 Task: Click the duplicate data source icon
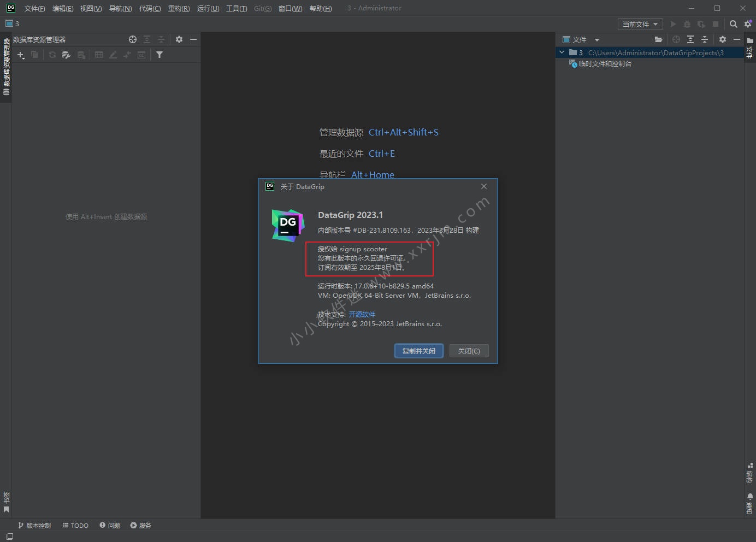34,55
